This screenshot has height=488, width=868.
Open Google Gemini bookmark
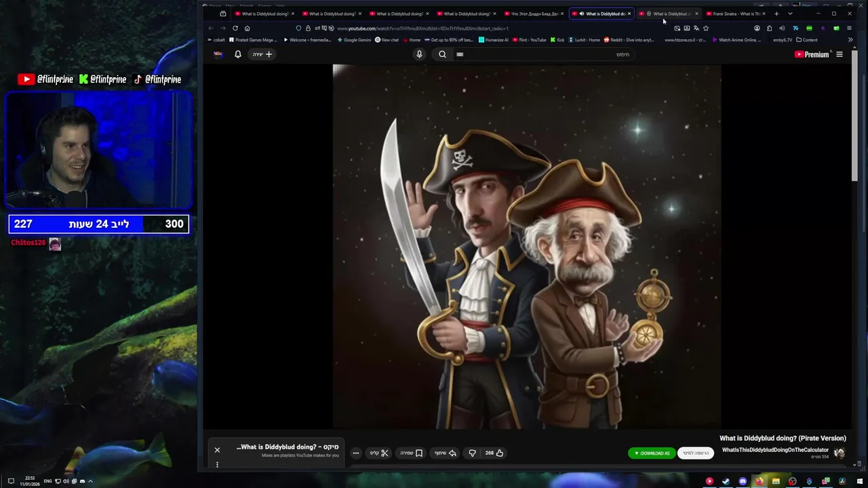(x=354, y=40)
